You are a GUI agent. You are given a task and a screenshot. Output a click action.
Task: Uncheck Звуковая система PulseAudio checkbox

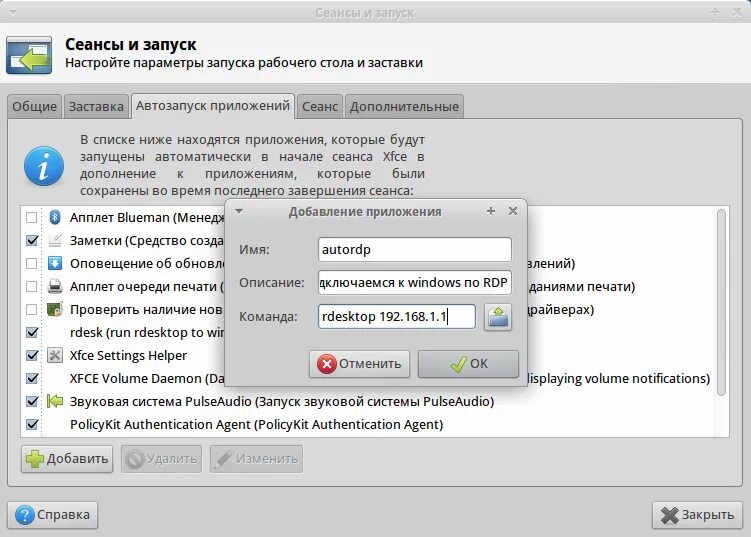pyautogui.click(x=32, y=401)
